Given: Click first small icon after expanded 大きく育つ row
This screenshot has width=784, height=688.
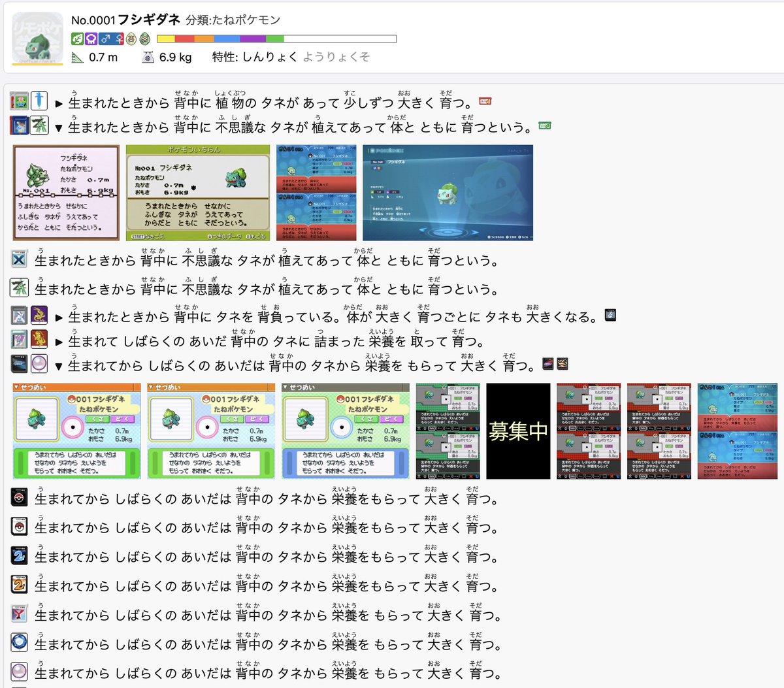Looking at the screenshot, I should (548, 364).
